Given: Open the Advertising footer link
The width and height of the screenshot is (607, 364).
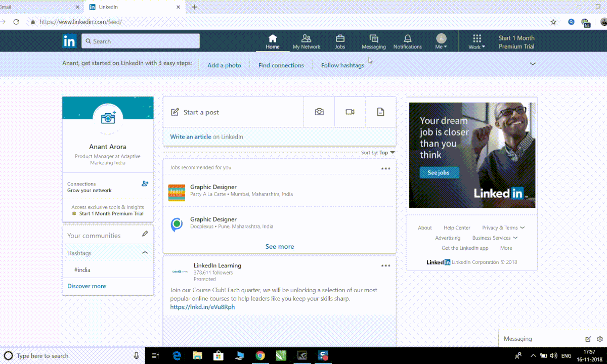Looking at the screenshot, I should 448,238.
